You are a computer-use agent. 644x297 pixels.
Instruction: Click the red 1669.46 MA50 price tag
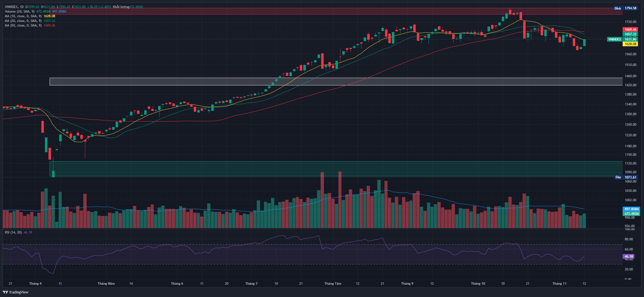630,30
